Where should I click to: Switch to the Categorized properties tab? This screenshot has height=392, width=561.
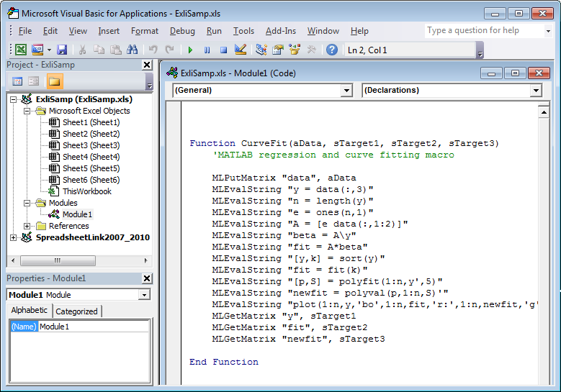point(76,311)
